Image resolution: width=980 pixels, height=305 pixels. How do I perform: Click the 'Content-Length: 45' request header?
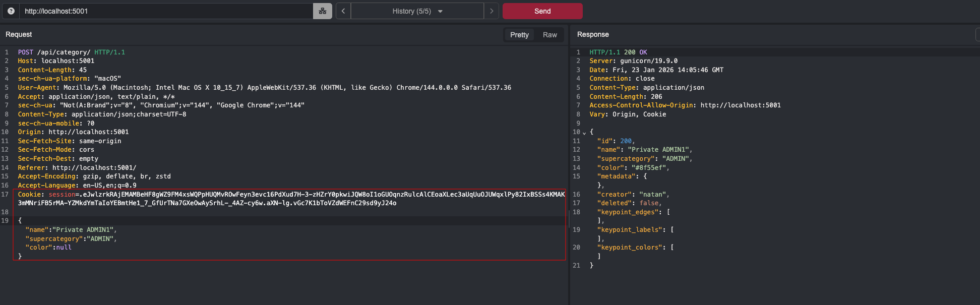pos(52,70)
